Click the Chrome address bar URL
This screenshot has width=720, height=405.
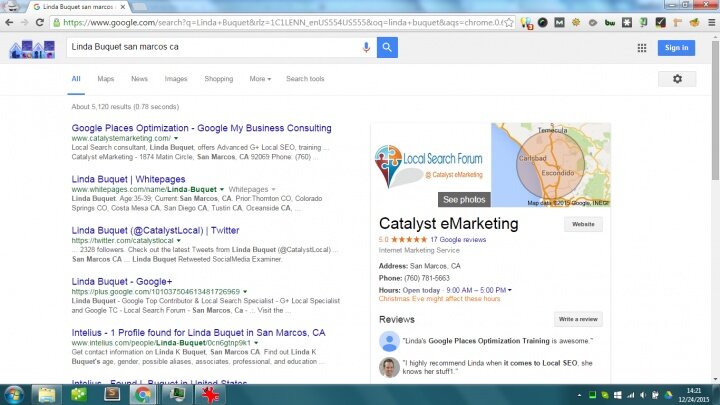click(282, 22)
